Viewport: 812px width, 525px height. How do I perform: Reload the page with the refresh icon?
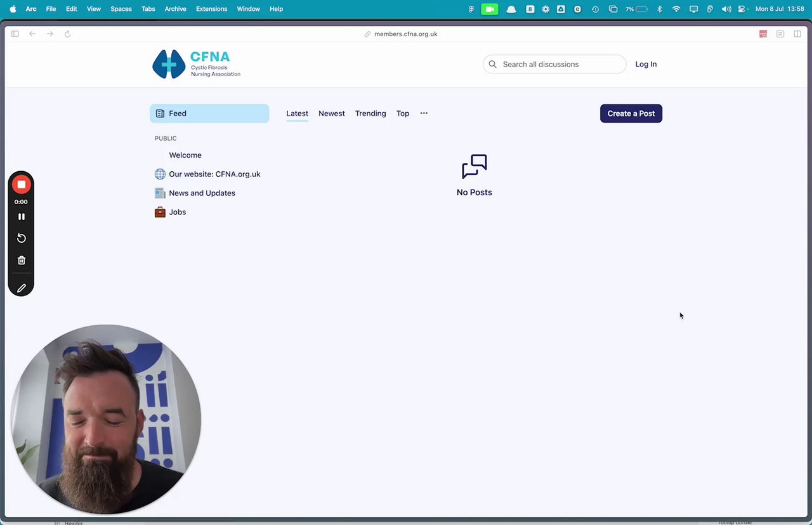[x=67, y=34]
